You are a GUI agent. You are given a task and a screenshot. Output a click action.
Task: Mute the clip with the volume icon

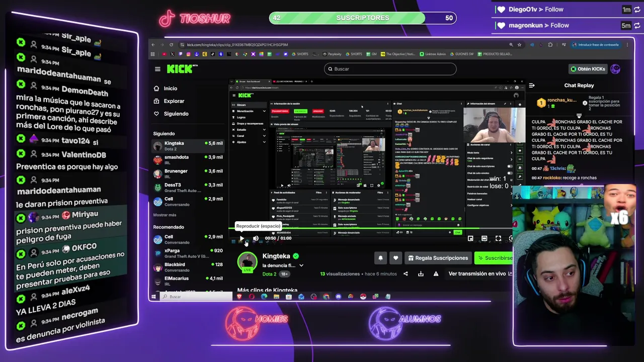click(x=256, y=238)
